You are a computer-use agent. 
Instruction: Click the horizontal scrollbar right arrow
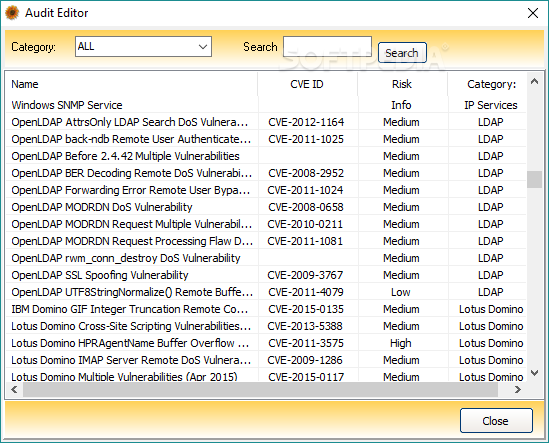[x=517, y=389]
